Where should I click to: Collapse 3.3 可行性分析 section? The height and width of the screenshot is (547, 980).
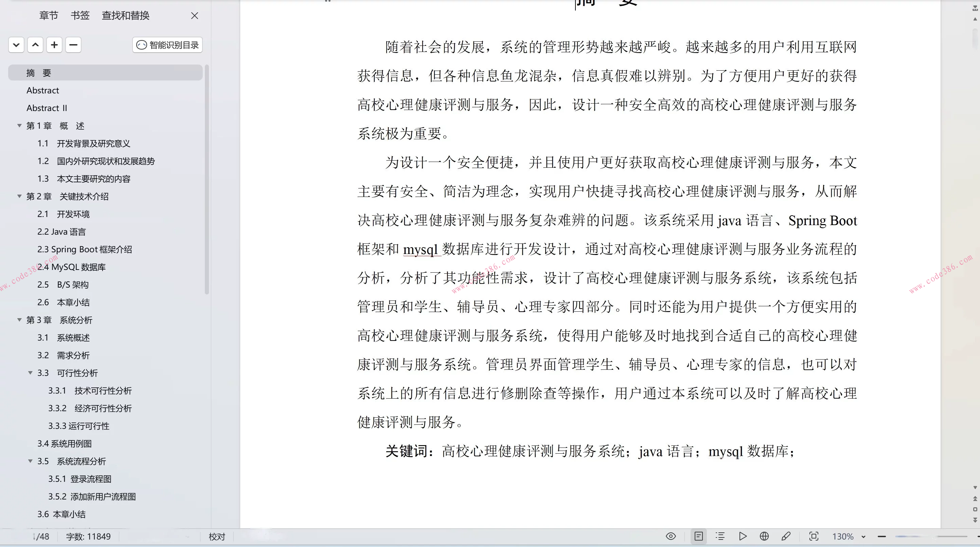pyautogui.click(x=31, y=373)
